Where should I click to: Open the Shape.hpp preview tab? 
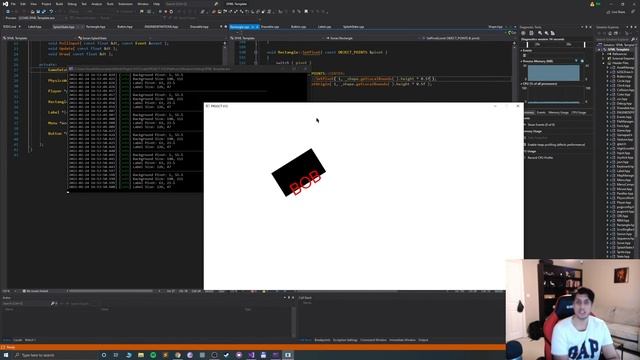pyautogui.click(x=495, y=27)
